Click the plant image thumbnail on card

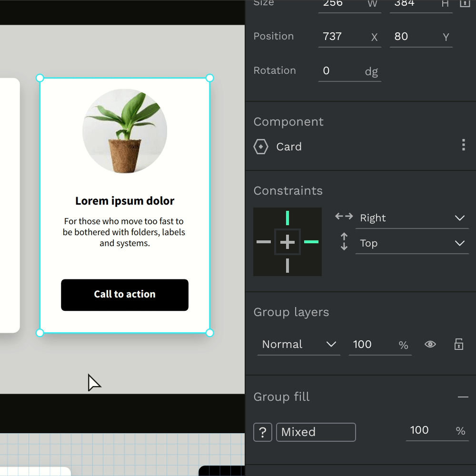coord(125,131)
